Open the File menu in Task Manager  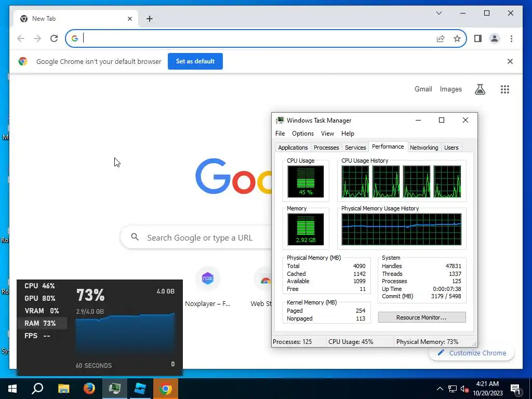tap(280, 134)
